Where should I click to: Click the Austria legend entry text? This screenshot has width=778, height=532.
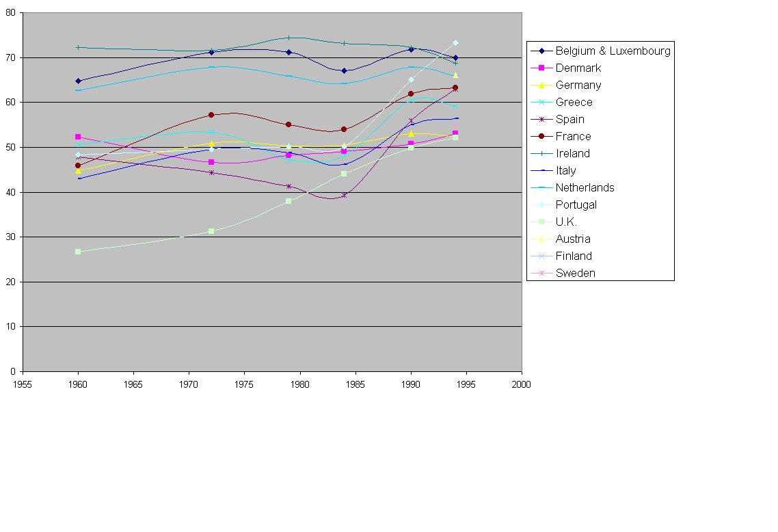tap(573, 239)
